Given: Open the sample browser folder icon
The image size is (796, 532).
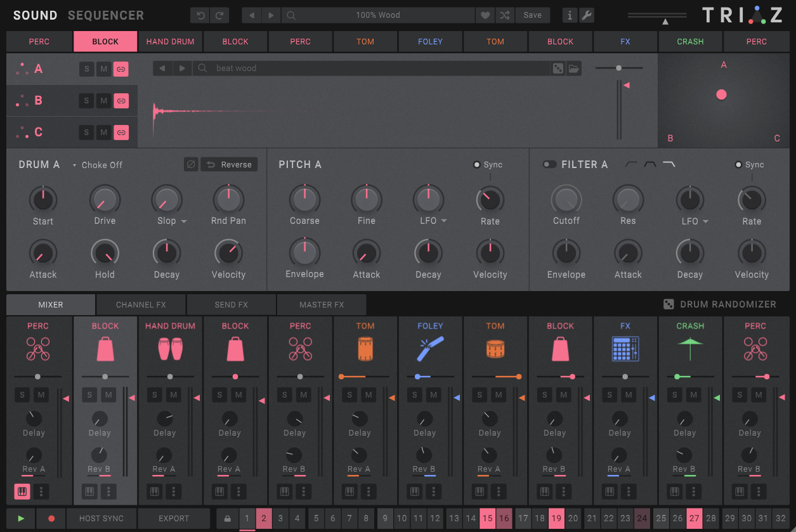Looking at the screenshot, I should (x=575, y=69).
